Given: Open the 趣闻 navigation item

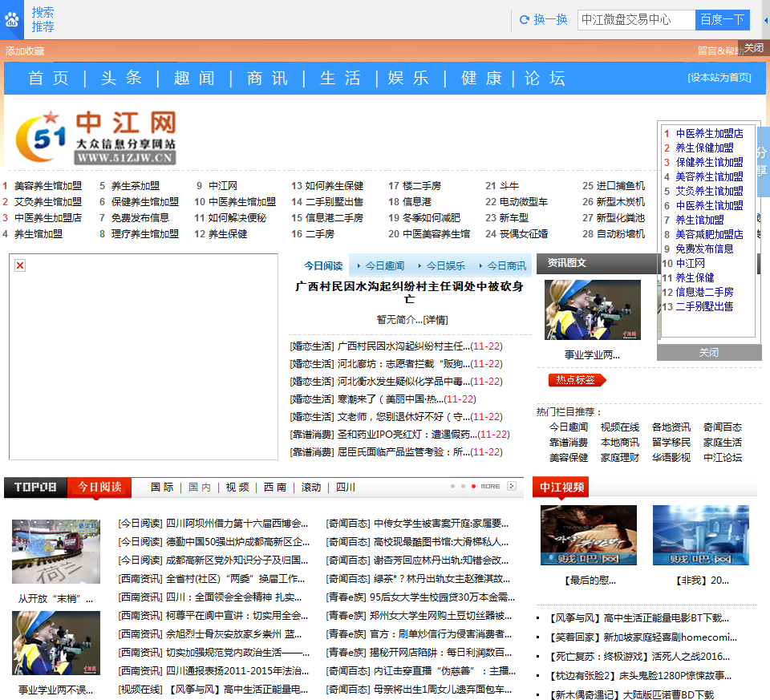Looking at the screenshot, I should 194,78.
